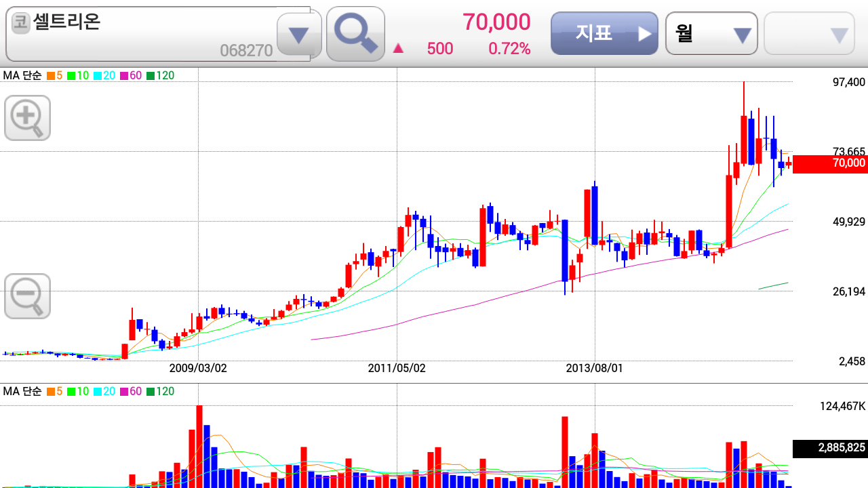Open the 지표 indicators button

pyautogui.click(x=605, y=33)
